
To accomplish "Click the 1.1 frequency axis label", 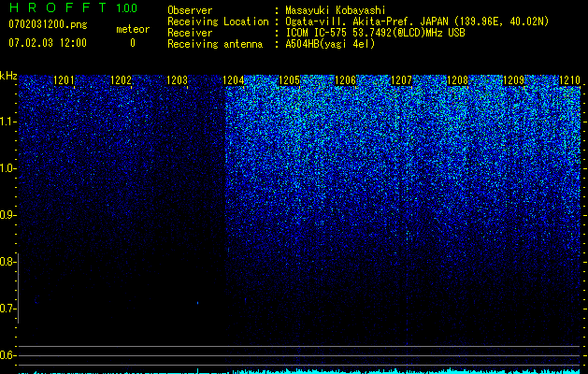I will click(x=7, y=122).
